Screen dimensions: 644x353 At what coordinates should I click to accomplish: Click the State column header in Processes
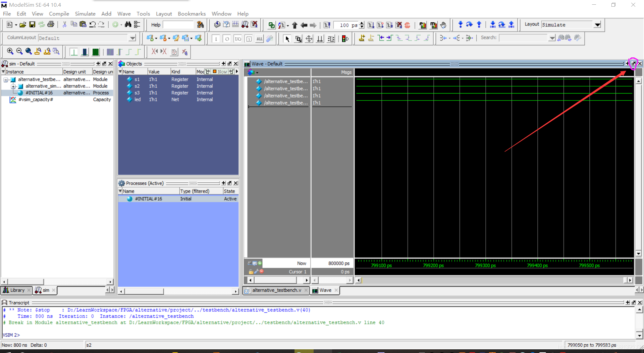[230, 191]
